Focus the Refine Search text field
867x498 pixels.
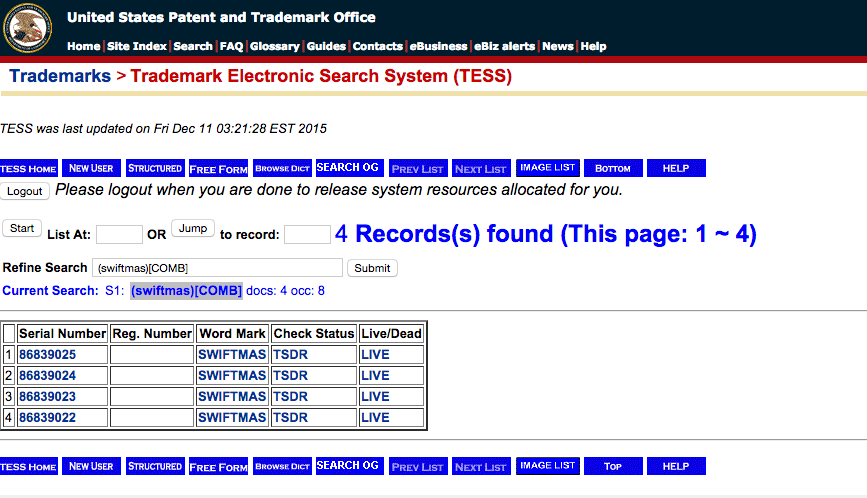217,268
